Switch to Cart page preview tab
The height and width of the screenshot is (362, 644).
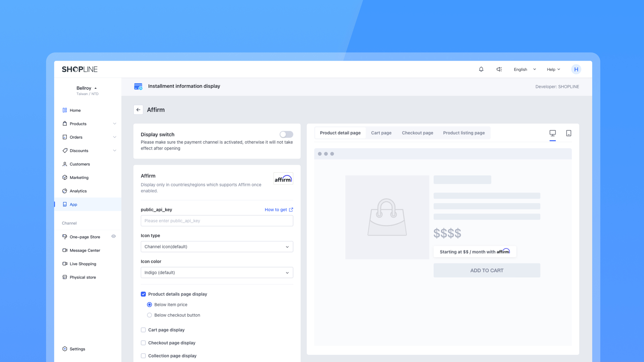381,133
